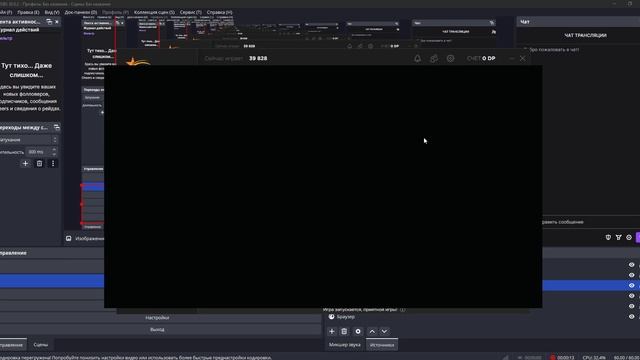Viewport: 640px width, 360px height.
Task: Click the 39 828 players count
Action: pos(258,58)
